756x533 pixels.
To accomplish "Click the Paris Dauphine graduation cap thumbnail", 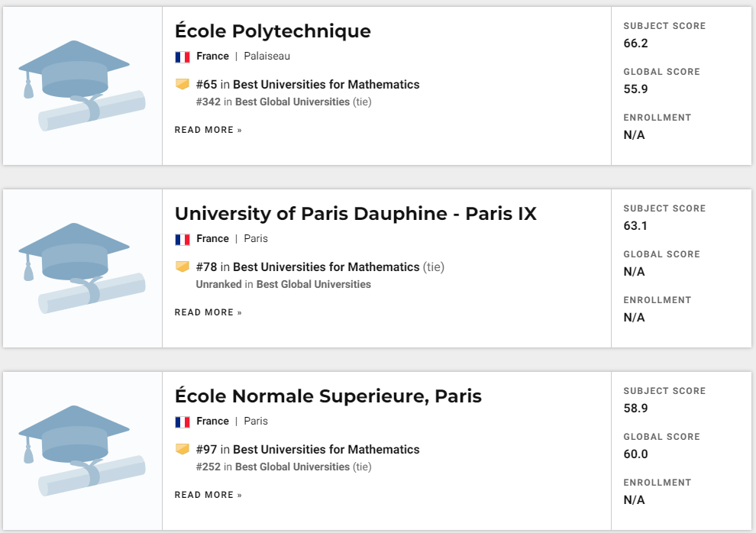I will [x=82, y=269].
